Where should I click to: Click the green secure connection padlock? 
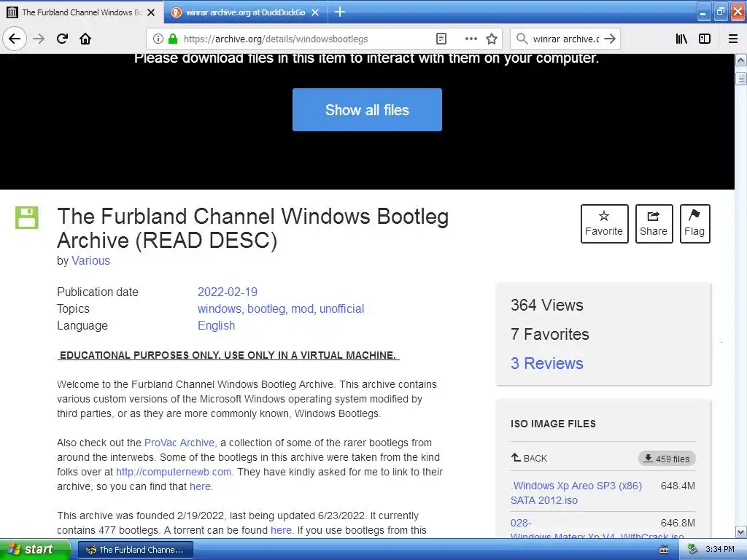click(x=173, y=39)
